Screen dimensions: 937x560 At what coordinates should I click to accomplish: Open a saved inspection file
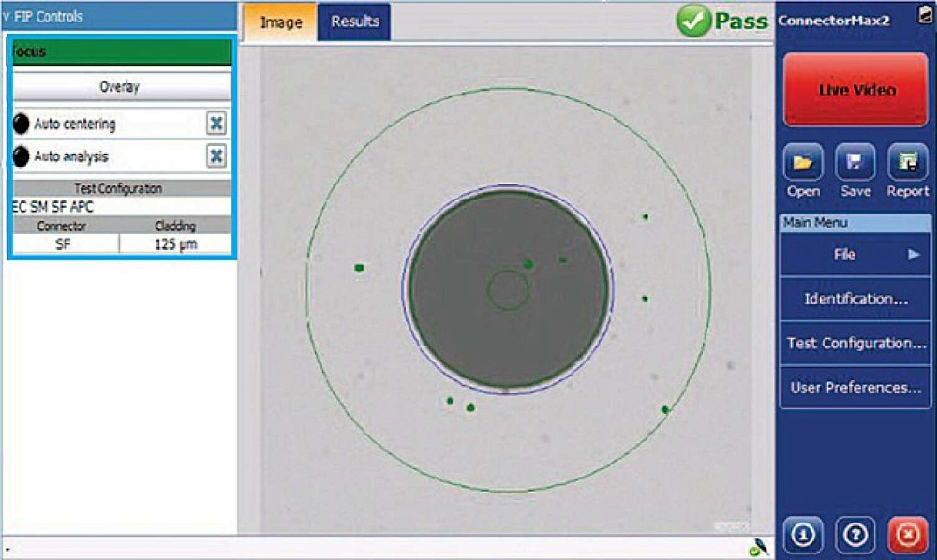pos(803,163)
